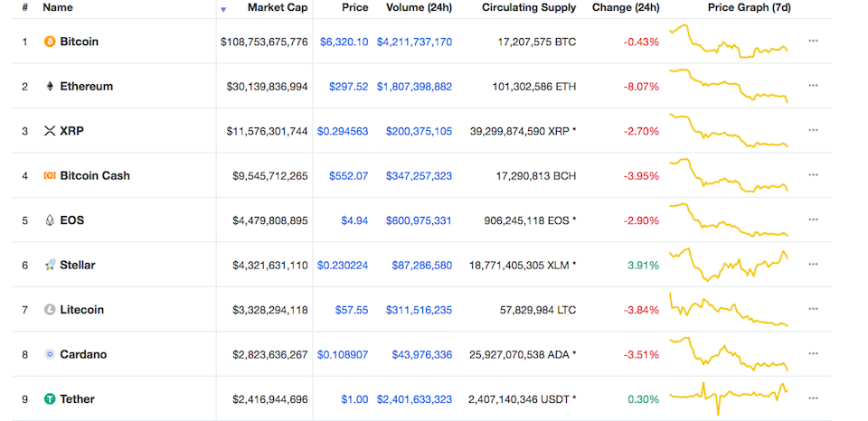
Task: Click the Tether green logo icon
Action: pyautogui.click(x=50, y=399)
